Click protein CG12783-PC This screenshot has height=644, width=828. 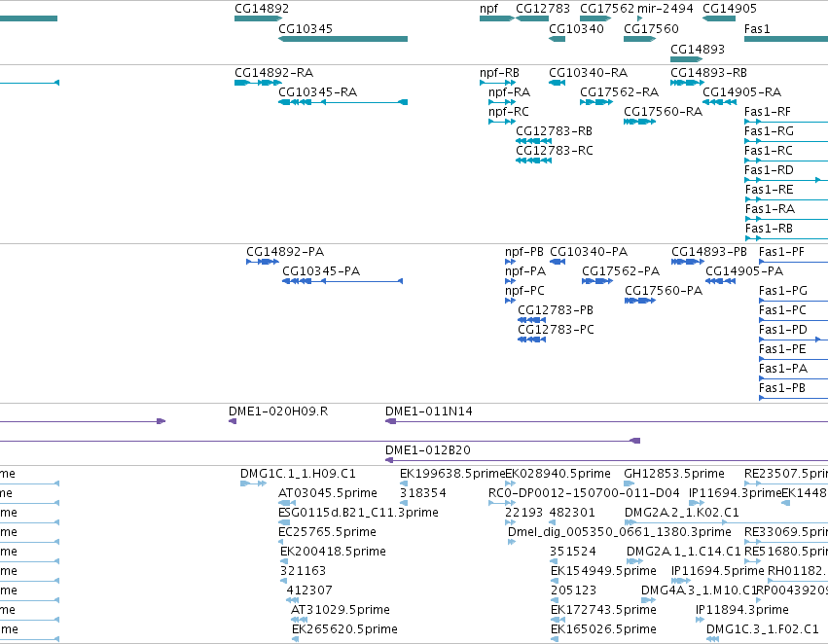click(x=556, y=330)
